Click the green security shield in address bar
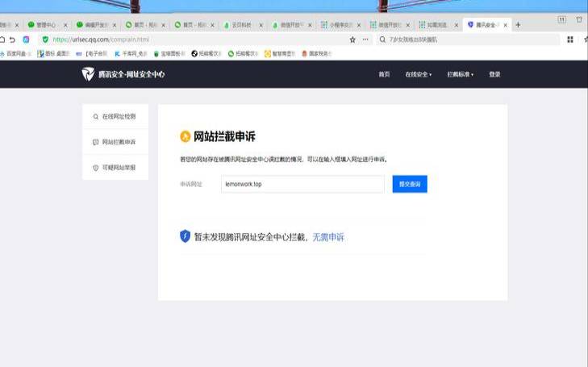The image size is (588, 367). tap(45, 40)
